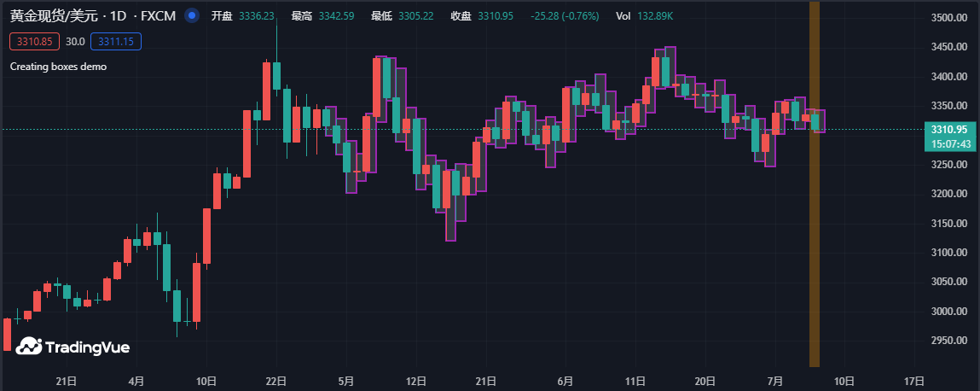Click the spread value 30.0
The image size is (980, 391).
pyautogui.click(x=75, y=41)
